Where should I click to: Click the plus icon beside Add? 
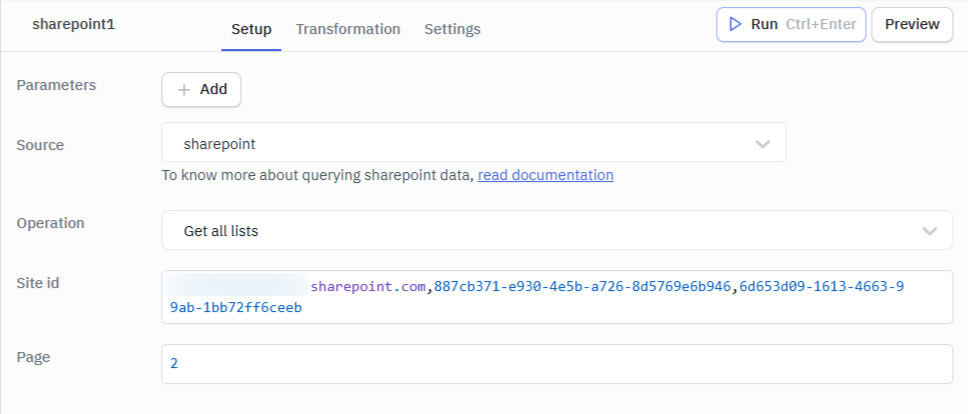pyautogui.click(x=184, y=89)
